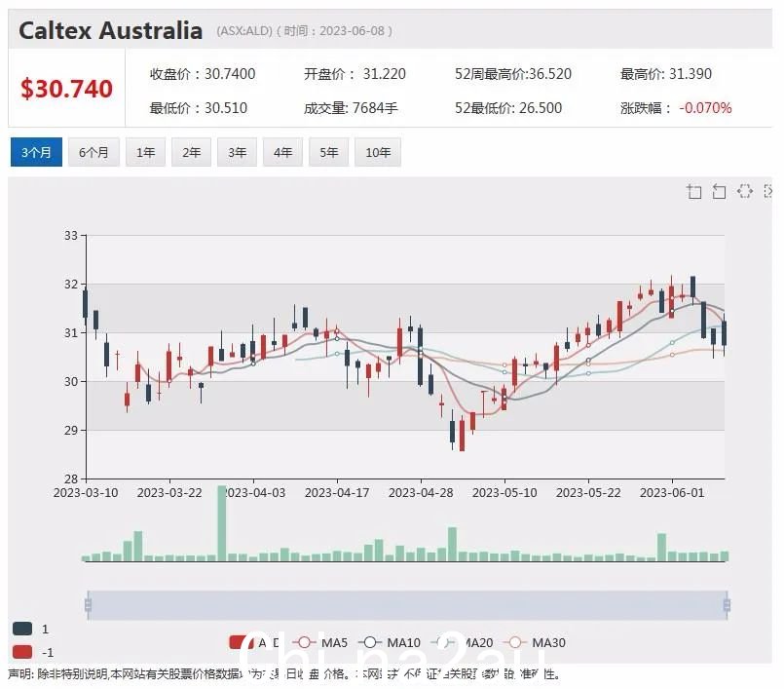Click the 30 y-axis label
The width and height of the screenshot is (784, 689).
(71, 382)
